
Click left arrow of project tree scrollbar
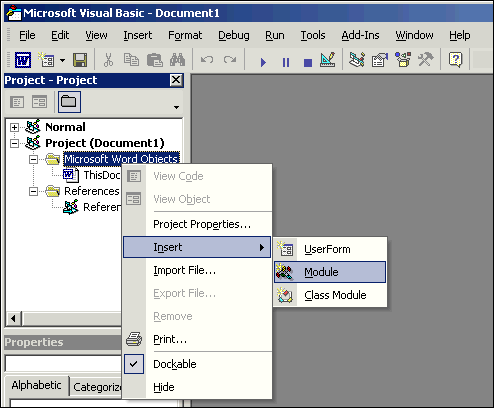[13, 319]
